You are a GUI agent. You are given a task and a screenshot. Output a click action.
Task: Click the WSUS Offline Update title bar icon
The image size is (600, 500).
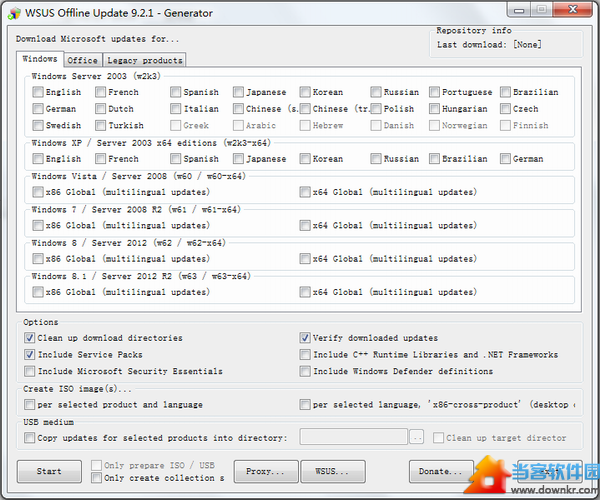(14, 13)
